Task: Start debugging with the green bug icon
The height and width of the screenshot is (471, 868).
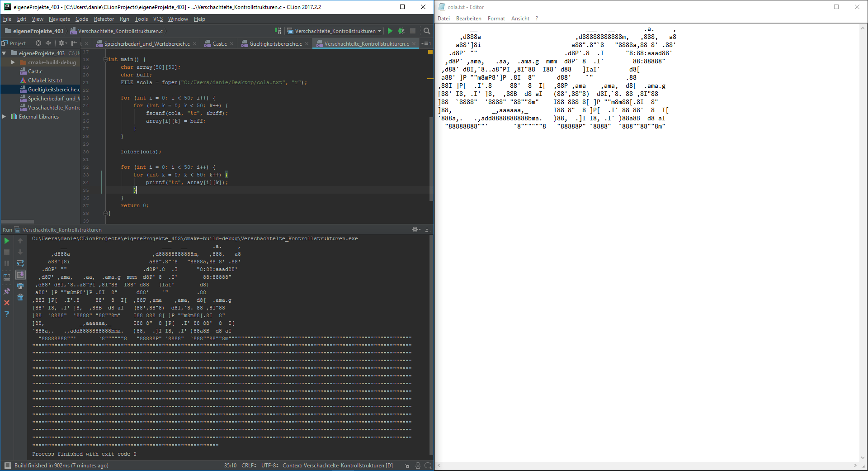Action: (x=401, y=31)
